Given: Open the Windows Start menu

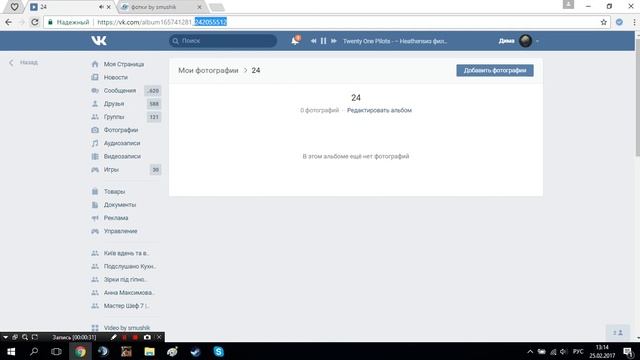Looking at the screenshot, I should [x=11, y=351].
